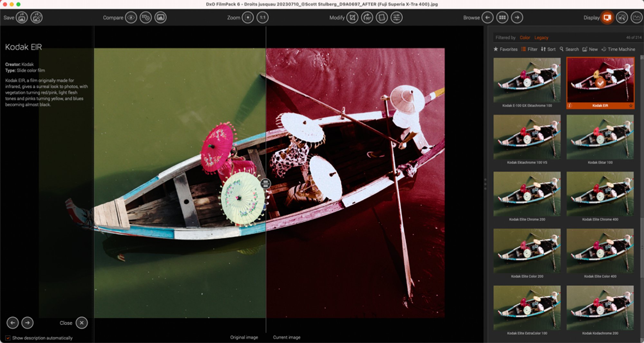The width and height of the screenshot is (644, 343).
Task: Rotate the image 90 degrees
Action: (367, 17)
